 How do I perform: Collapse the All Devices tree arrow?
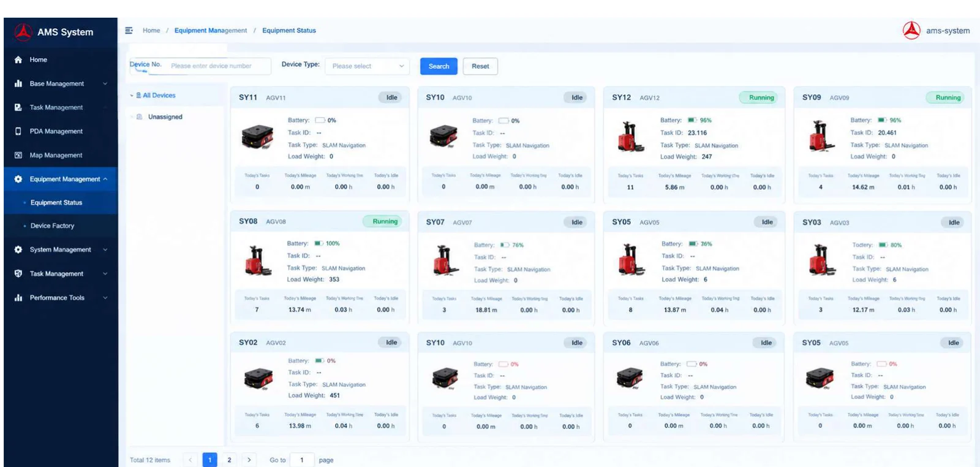tap(132, 96)
